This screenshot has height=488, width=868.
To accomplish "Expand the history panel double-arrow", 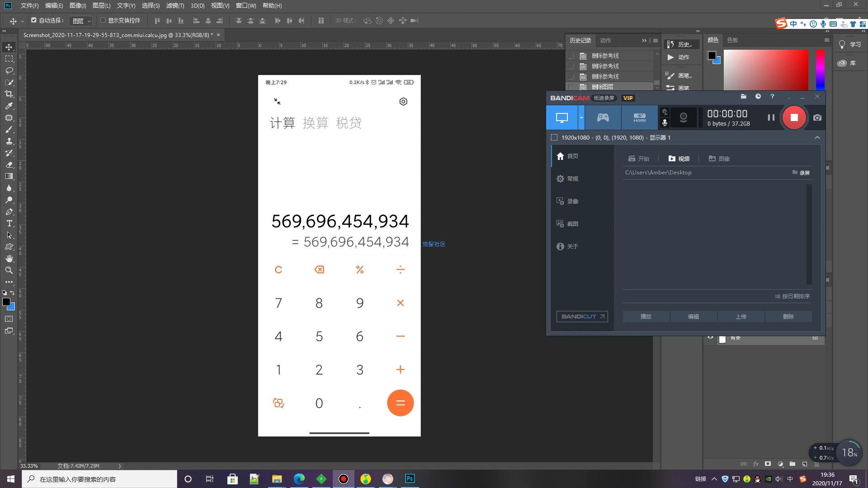I will point(644,40).
